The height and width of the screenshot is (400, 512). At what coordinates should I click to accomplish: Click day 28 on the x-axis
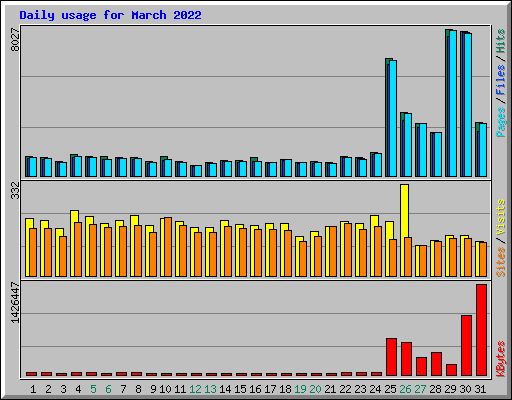tap(435, 389)
